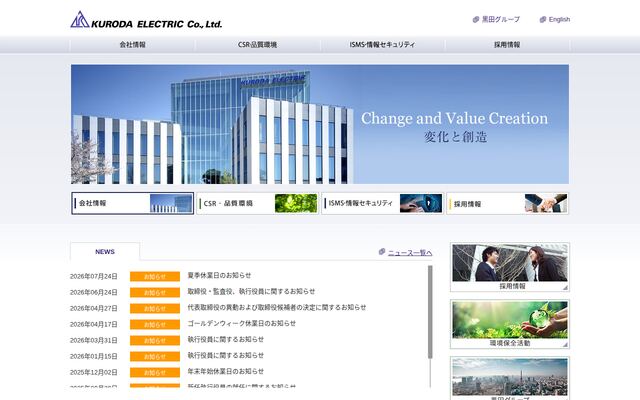Open news 夏季休業日のお知らせ
640x400 pixels.
click(x=219, y=276)
